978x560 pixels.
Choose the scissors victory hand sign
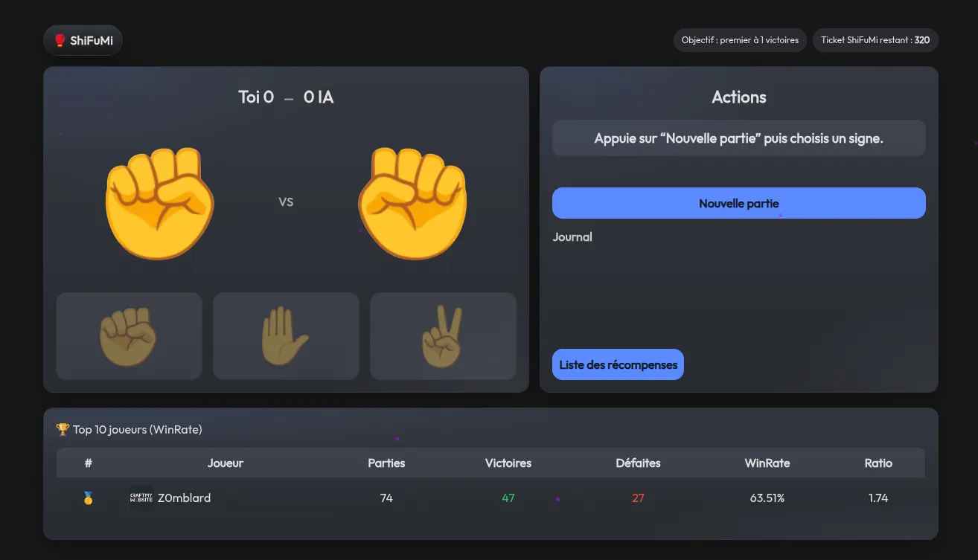pyautogui.click(x=443, y=336)
